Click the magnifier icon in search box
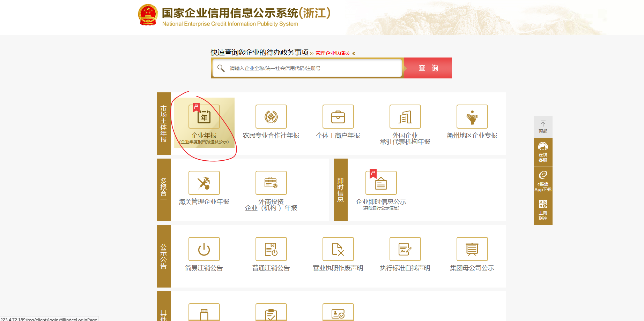The image size is (644, 321). 221,68
